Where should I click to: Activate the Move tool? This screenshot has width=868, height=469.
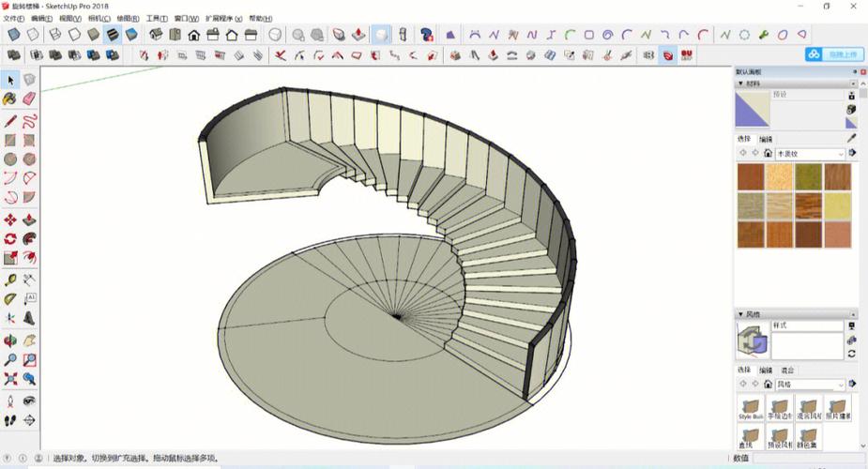[x=10, y=219]
